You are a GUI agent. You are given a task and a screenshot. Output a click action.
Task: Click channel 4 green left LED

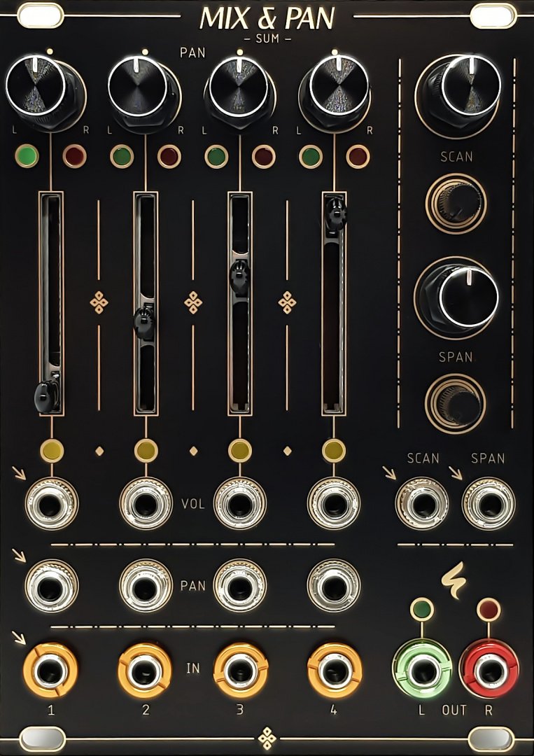[311, 156]
